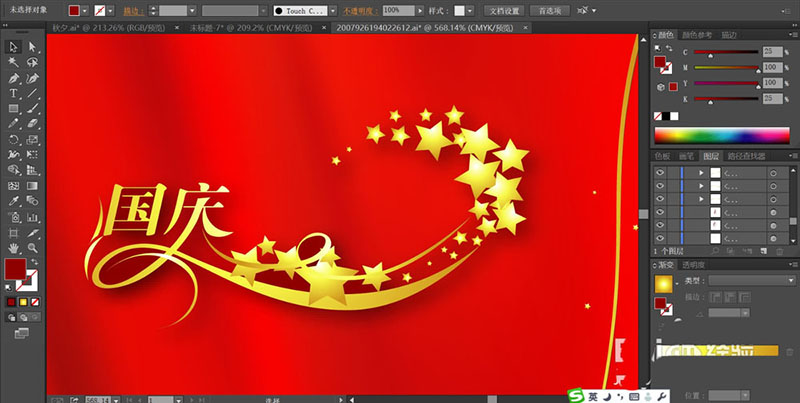Click the 不透明度 opacity link
Viewport: 800px width, 403px height.
pyautogui.click(x=360, y=11)
